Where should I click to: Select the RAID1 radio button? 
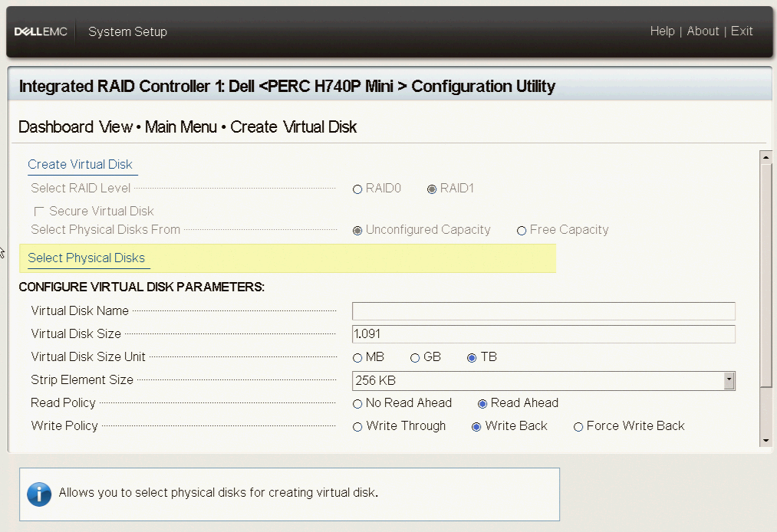432,189
